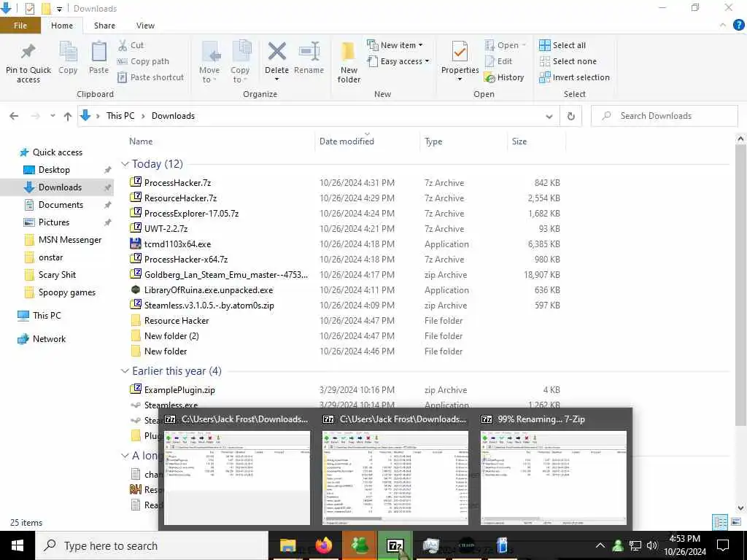Viewport: 747px width, 560px height.
Task: Go back with the left arrow
Action: [14, 116]
